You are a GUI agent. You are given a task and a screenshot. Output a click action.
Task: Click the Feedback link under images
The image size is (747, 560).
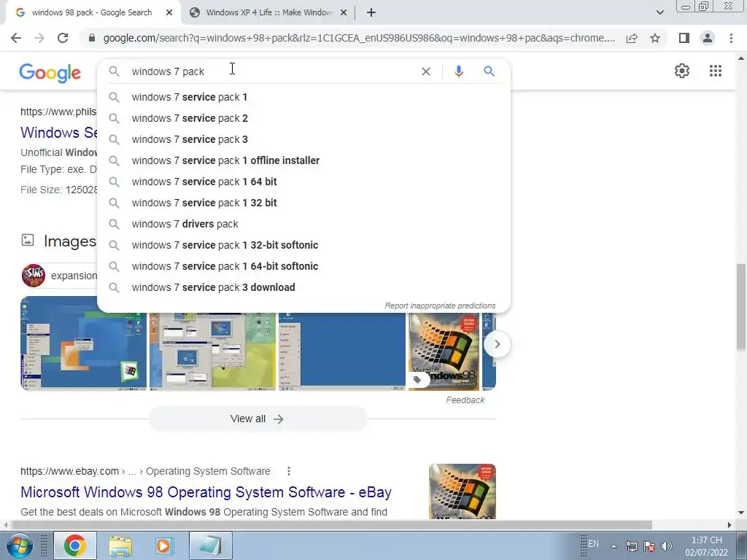pos(465,400)
